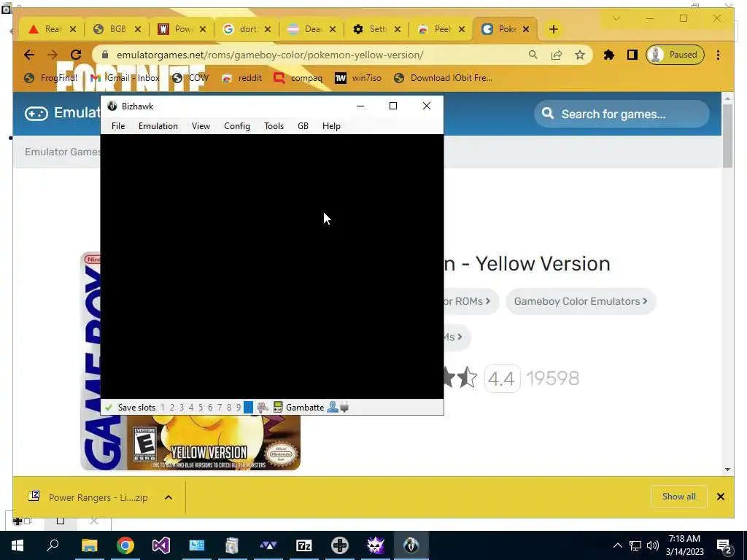Click the highlighted blue save slot 0
Image resolution: width=747 pixels, height=560 pixels.
[248, 408]
